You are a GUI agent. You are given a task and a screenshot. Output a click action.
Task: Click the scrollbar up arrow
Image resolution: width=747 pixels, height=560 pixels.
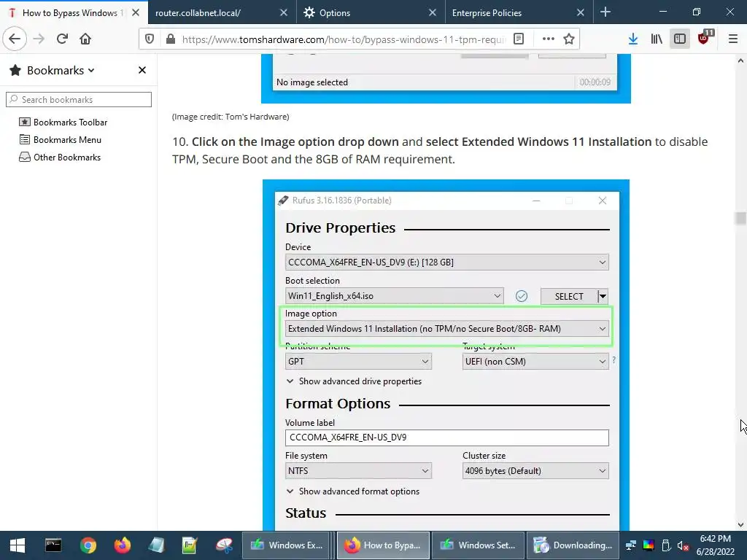pyautogui.click(x=740, y=61)
